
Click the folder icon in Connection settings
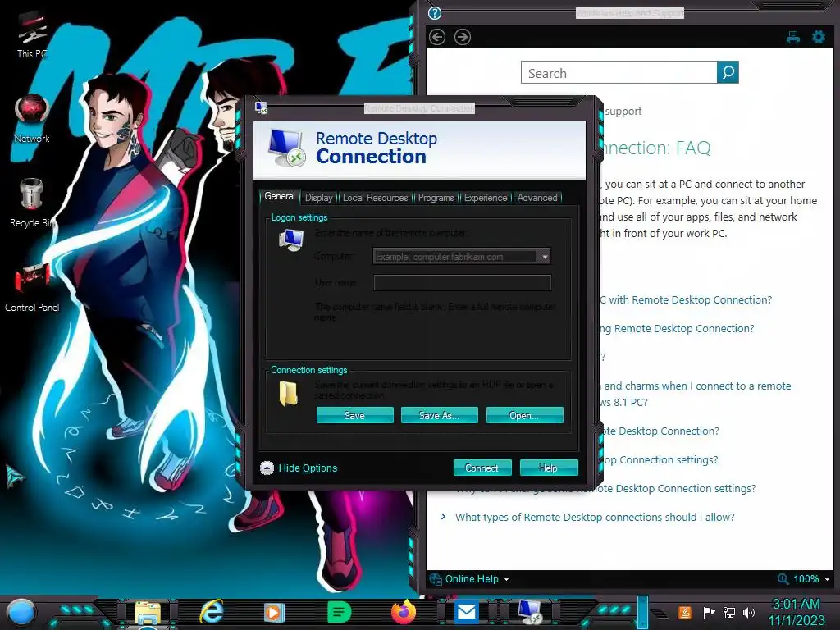click(x=288, y=393)
